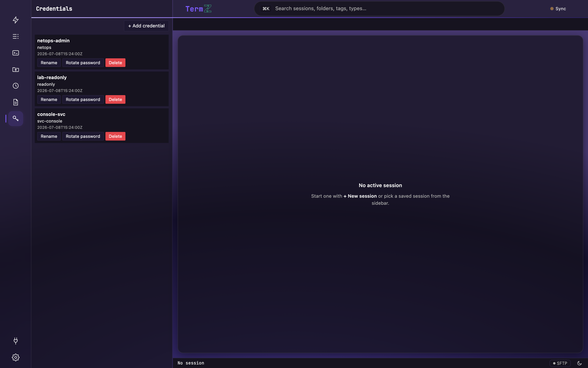The image size is (588, 368).
Task: Click Add credential button
Action: (x=146, y=26)
